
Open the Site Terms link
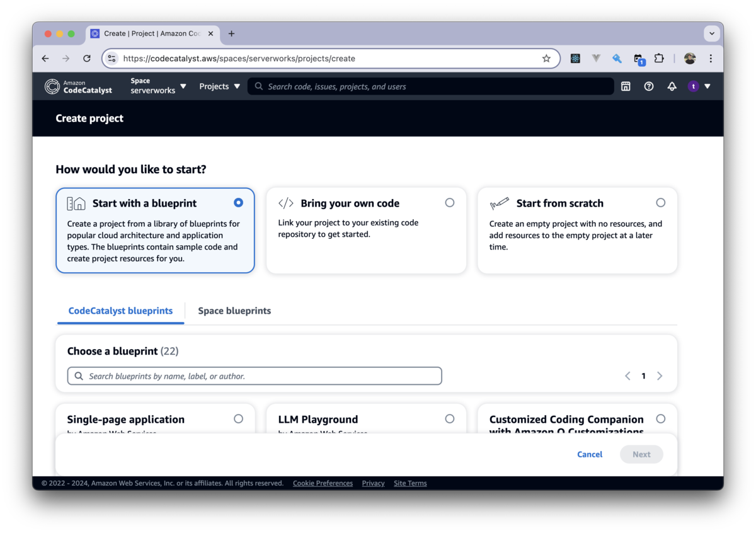[x=410, y=483]
